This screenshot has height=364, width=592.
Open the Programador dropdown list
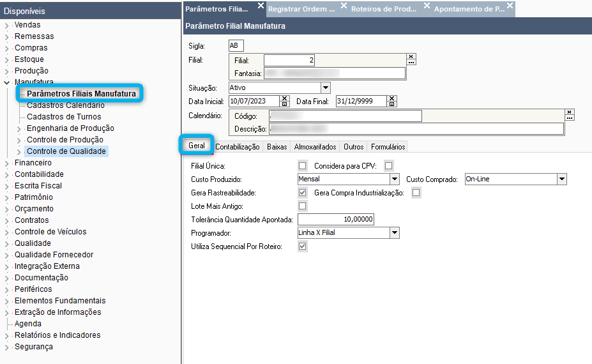(395, 232)
